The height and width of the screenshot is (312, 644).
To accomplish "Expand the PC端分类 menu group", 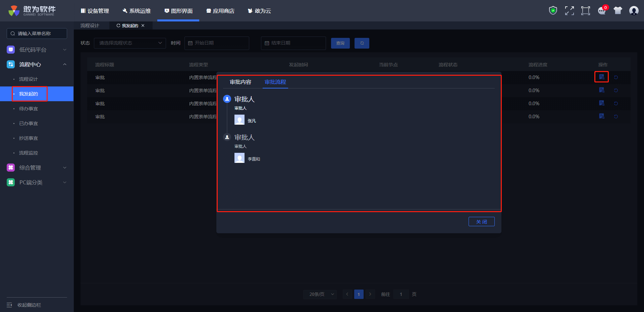I will [x=65, y=182].
